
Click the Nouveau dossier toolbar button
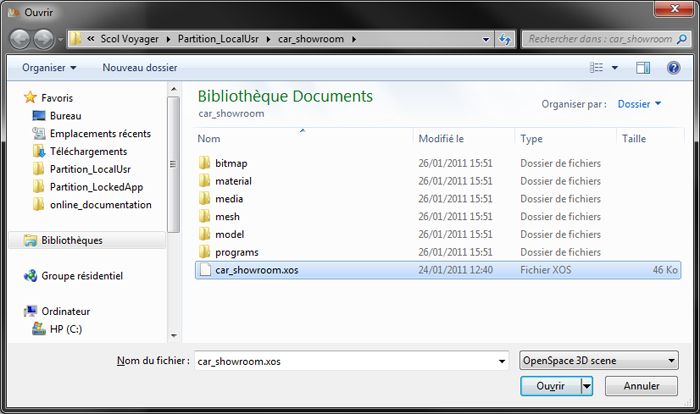coord(139,68)
